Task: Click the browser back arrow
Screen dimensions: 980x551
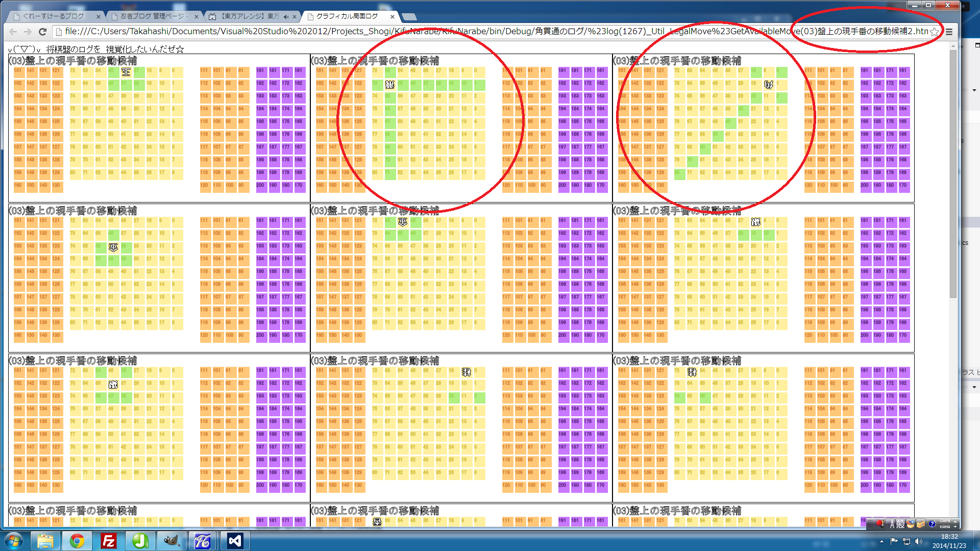Action: pos(13,32)
